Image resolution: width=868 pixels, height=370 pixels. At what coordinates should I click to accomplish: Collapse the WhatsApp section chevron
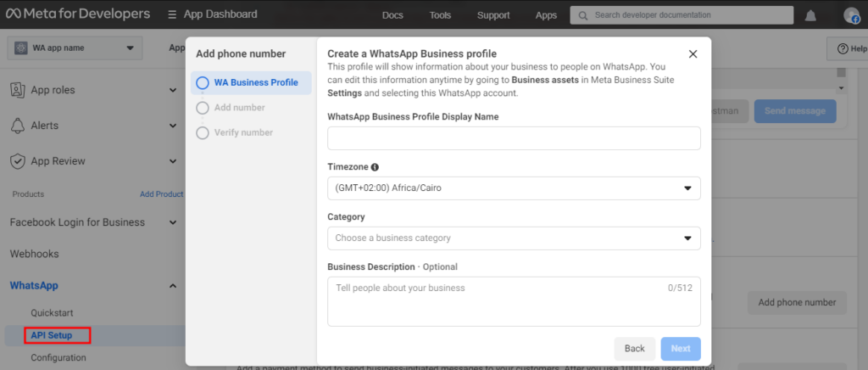pyautogui.click(x=173, y=286)
